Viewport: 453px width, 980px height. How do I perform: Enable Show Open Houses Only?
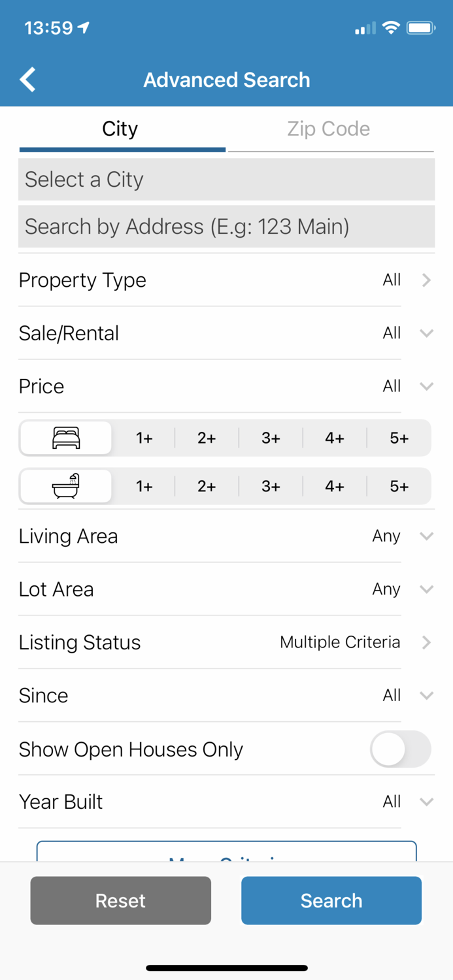click(401, 749)
